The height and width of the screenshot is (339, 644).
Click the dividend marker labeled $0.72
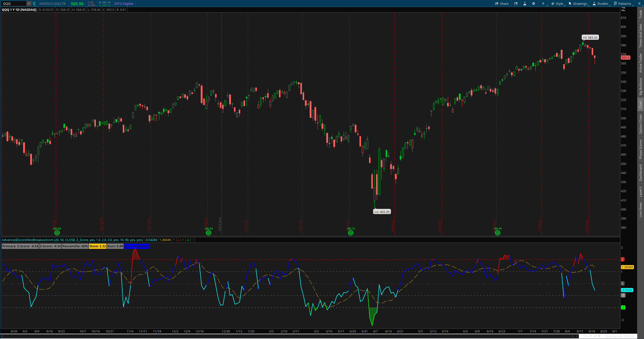pyautogui.click(x=350, y=233)
